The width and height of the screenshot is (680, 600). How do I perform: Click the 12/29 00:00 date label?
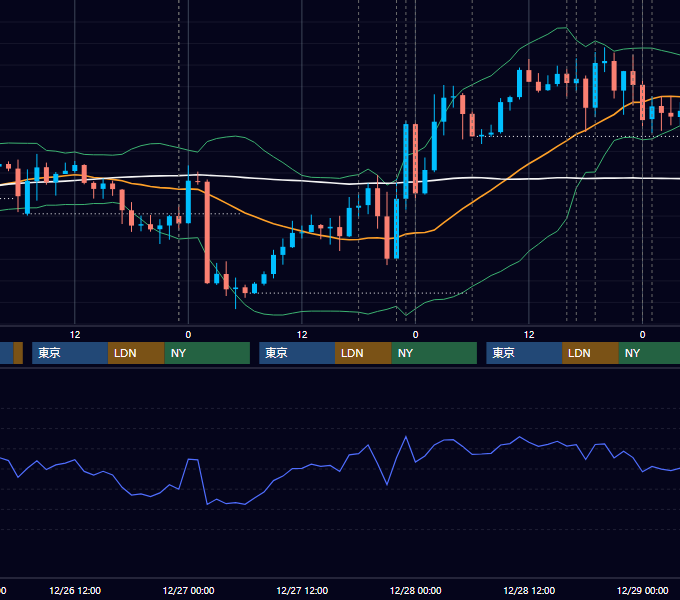tap(643, 590)
